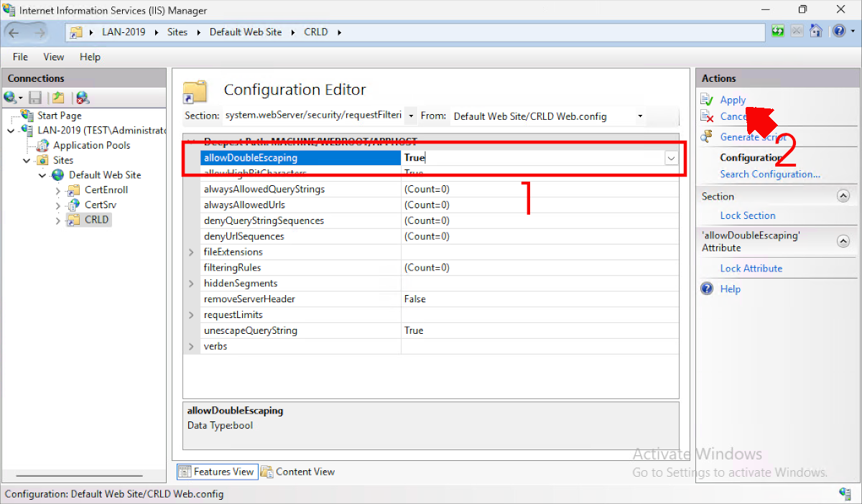Expand the requestLimits property row

click(191, 315)
